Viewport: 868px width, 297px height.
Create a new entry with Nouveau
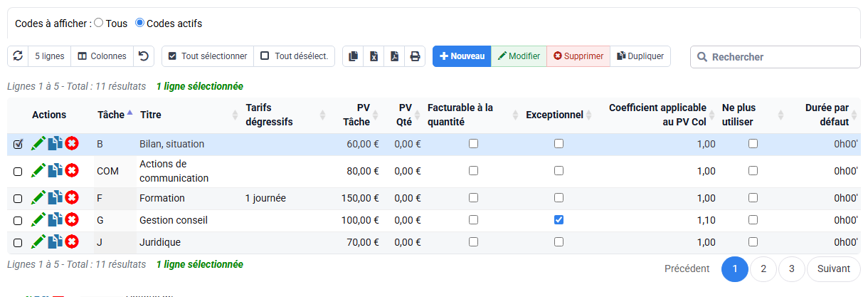[462, 56]
